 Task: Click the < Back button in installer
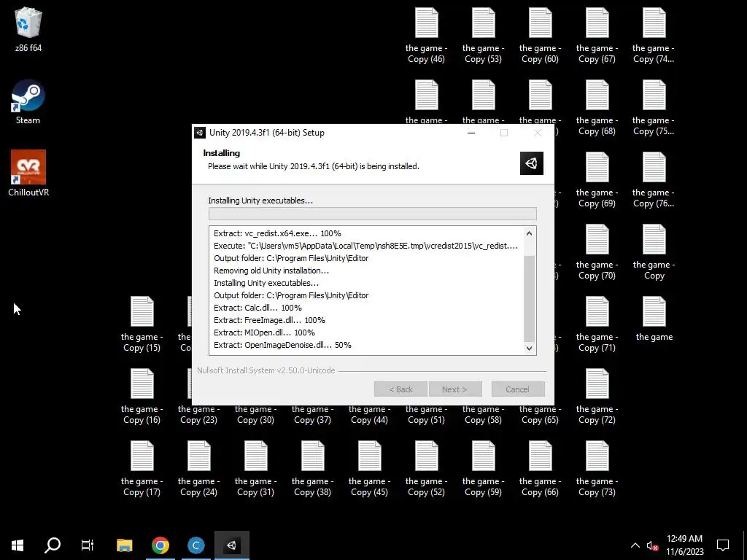click(x=400, y=389)
